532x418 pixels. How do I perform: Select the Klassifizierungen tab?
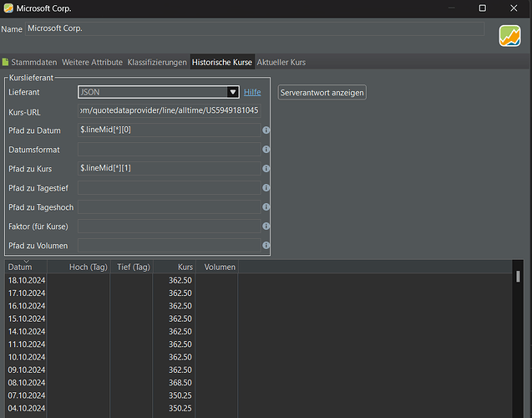[x=157, y=63]
